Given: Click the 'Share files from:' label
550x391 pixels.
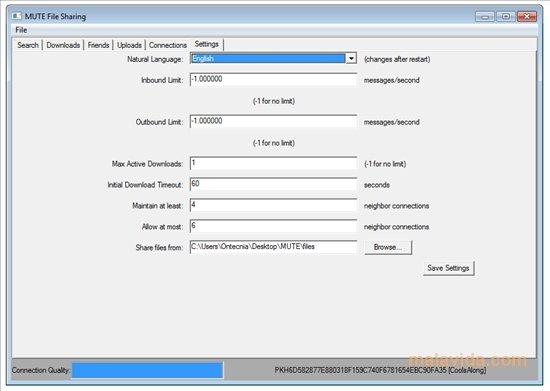Looking at the screenshot, I should click(x=159, y=248).
